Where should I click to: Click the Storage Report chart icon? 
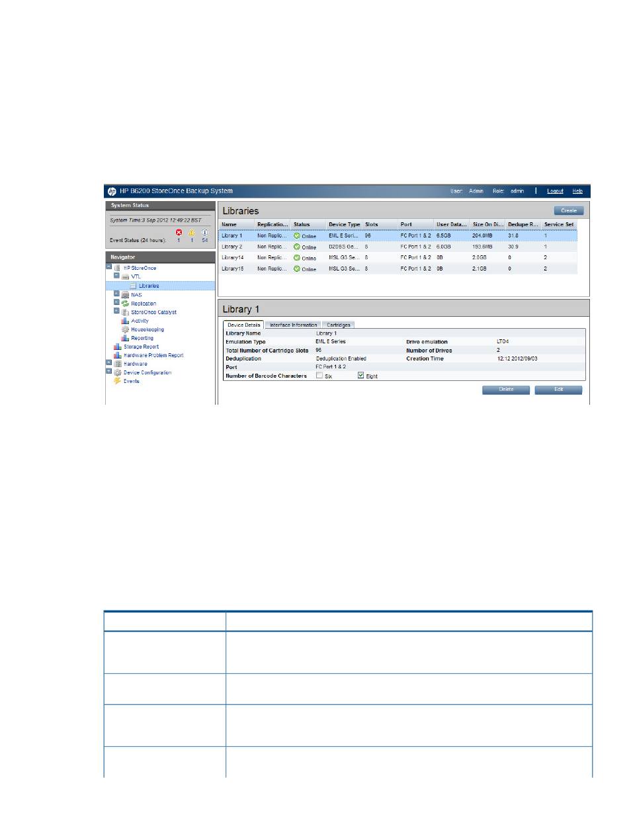coord(118,347)
